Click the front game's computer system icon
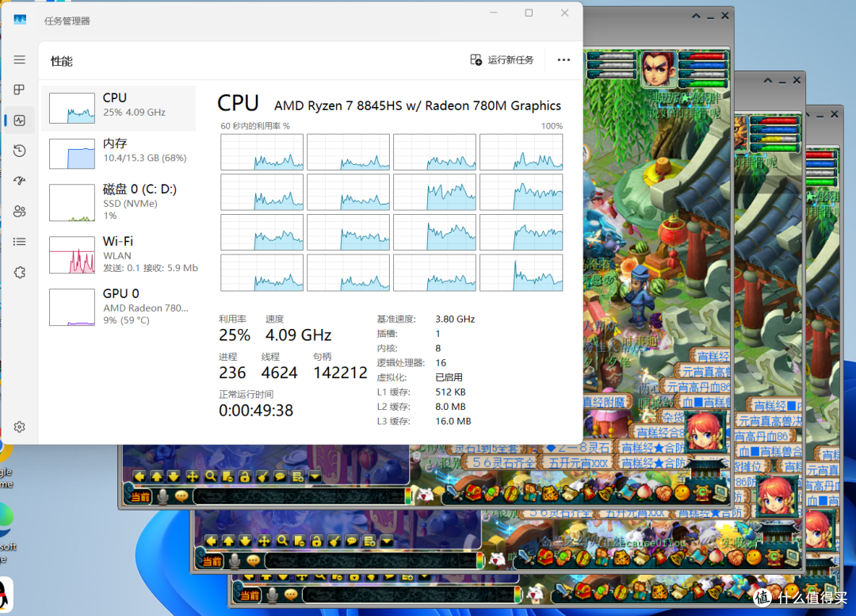 pos(720,493)
